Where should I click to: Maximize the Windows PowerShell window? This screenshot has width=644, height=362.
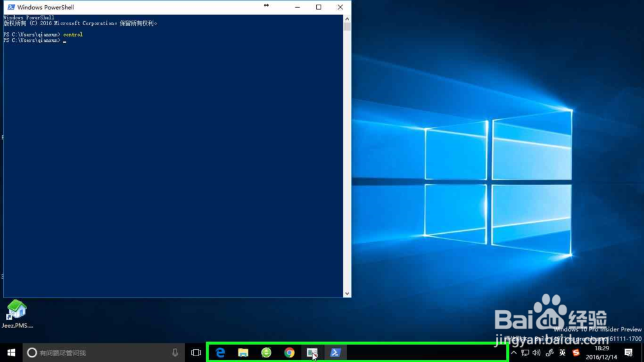pyautogui.click(x=319, y=7)
